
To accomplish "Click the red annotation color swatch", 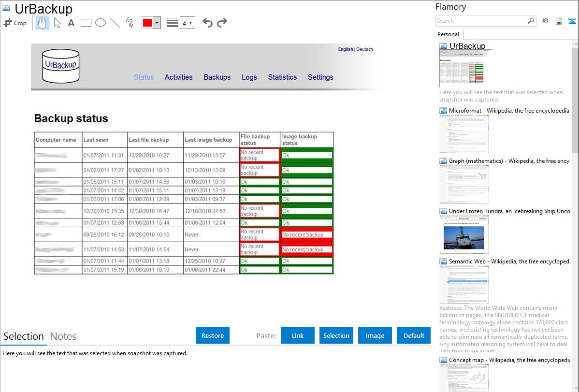I will pyautogui.click(x=147, y=23).
